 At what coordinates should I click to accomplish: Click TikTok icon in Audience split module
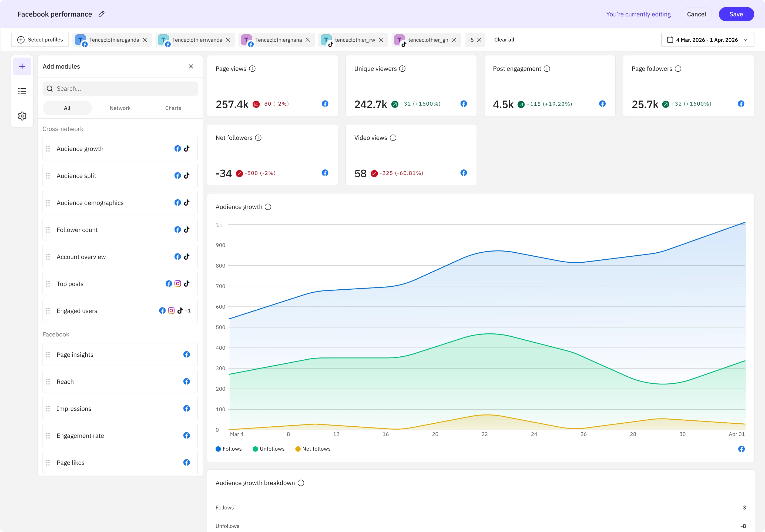[x=187, y=175]
